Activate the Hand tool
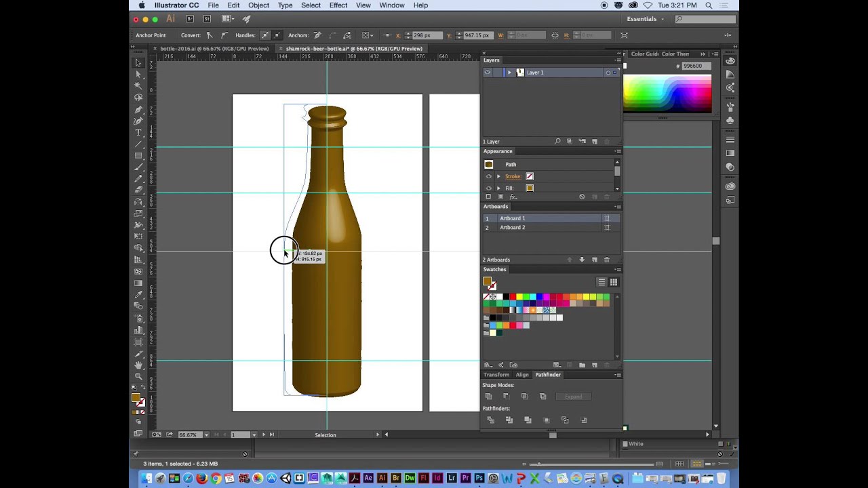Viewport: 868px width, 488px height. click(138, 365)
